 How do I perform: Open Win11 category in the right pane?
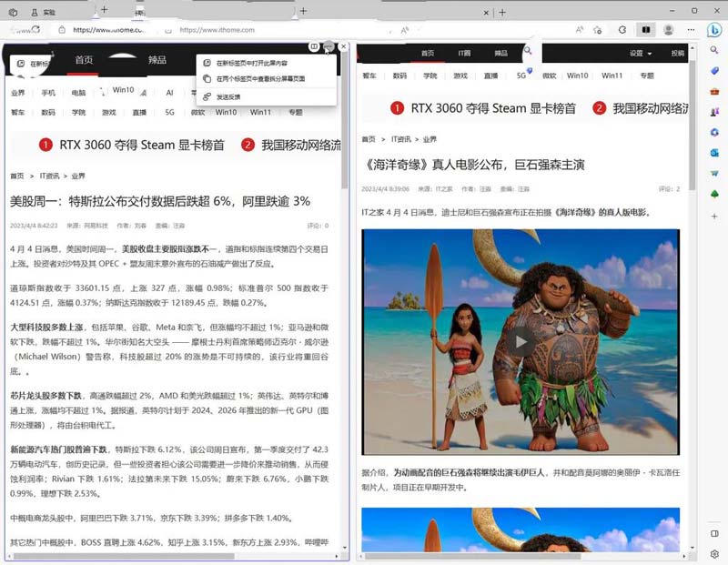[x=612, y=76]
